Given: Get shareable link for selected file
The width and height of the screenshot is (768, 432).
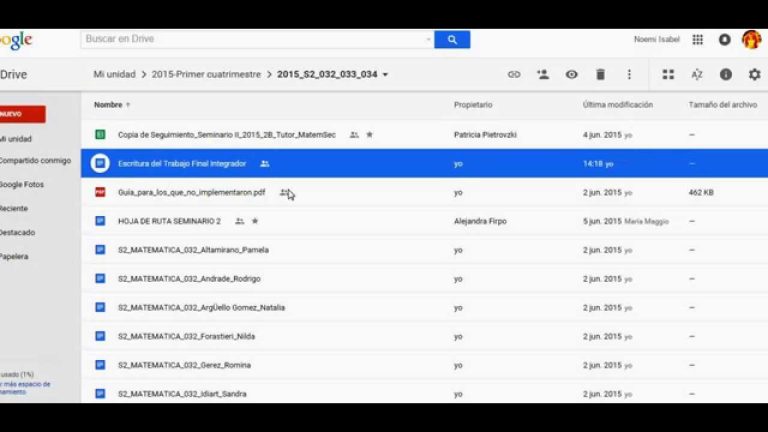Looking at the screenshot, I should (514, 74).
